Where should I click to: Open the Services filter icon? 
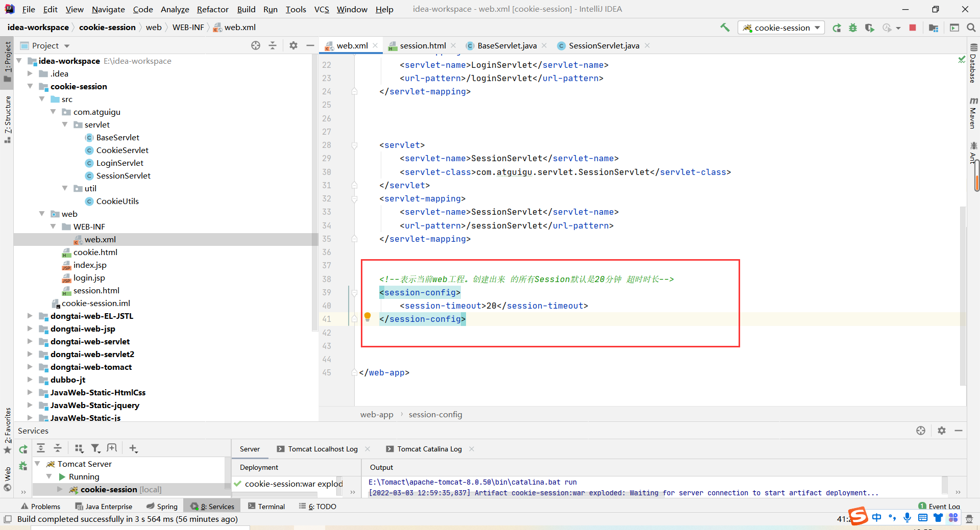click(x=95, y=448)
